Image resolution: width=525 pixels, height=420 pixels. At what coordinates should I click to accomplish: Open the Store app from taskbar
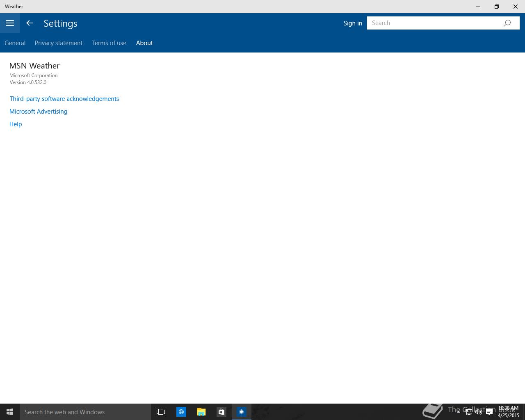221,412
